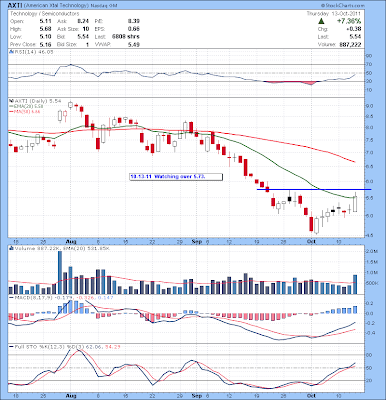386x400 pixels.
Task: Click the 'AXTI (Daily) 5.54' price panel label
Action: point(37,101)
